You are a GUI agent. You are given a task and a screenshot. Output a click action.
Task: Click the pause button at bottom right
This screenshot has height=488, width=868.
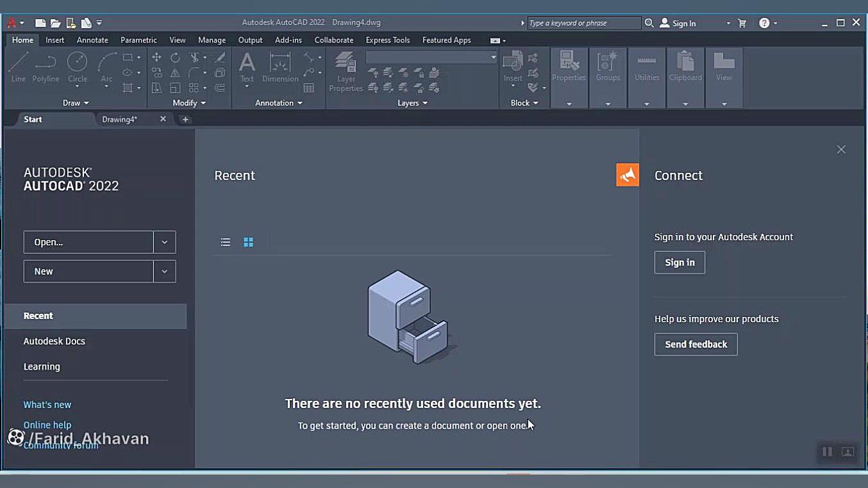tap(827, 452)
